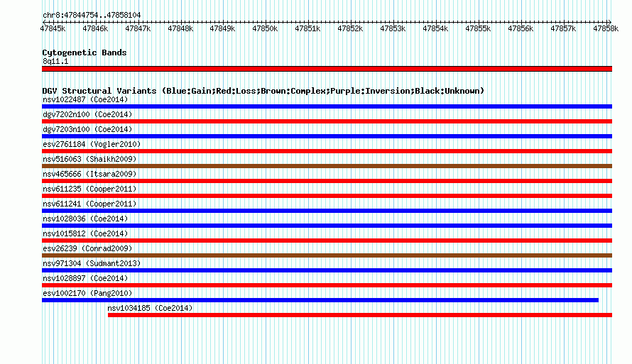The width and height of the screenshot is (632, 364).
Task: Click the blue nsv611241 gain bar
Action: pyautogui.click(x=327, y=211)
